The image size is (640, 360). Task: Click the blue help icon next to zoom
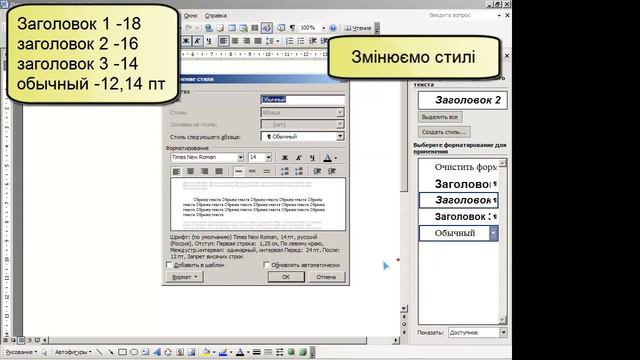click(x=333, y=28)
